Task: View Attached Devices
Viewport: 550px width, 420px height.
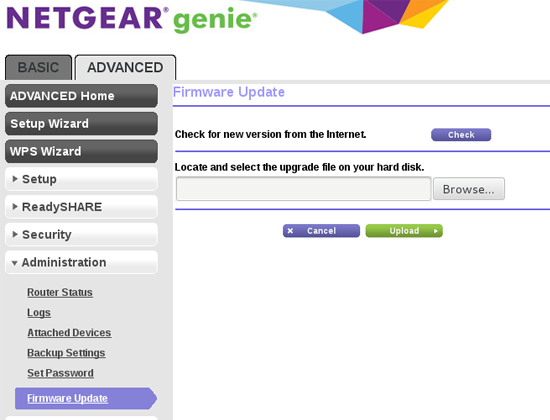Action: 69,333
